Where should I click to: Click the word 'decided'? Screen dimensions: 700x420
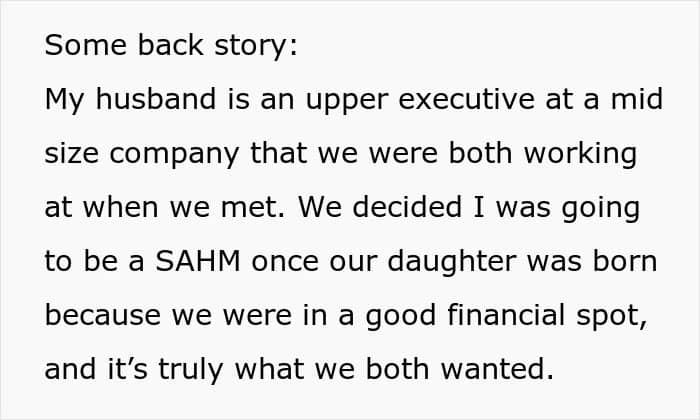[407, 207]
